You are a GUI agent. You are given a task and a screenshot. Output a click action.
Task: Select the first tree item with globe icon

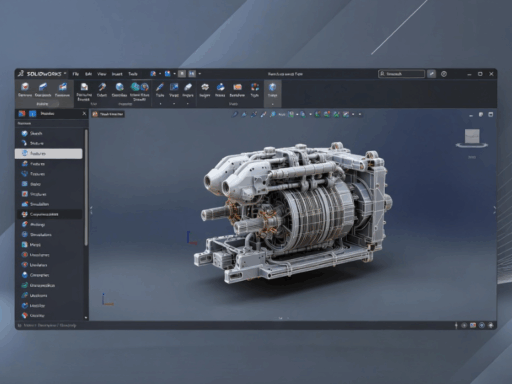point(49,133)
